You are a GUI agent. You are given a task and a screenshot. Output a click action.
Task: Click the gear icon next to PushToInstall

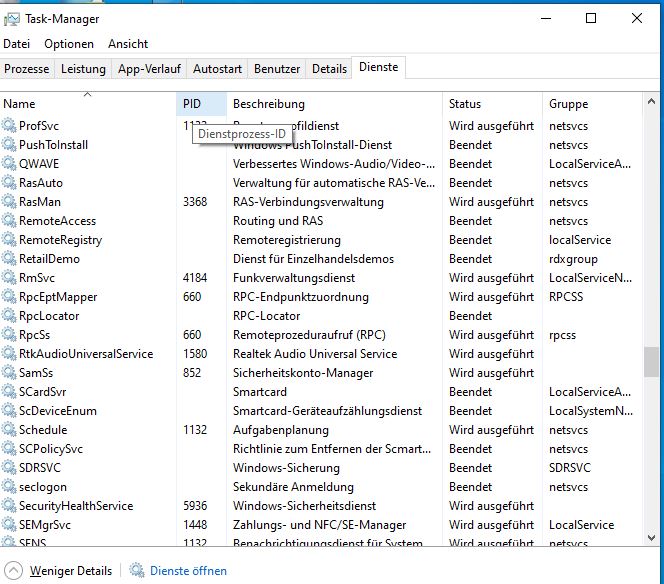tap(9, 145)
